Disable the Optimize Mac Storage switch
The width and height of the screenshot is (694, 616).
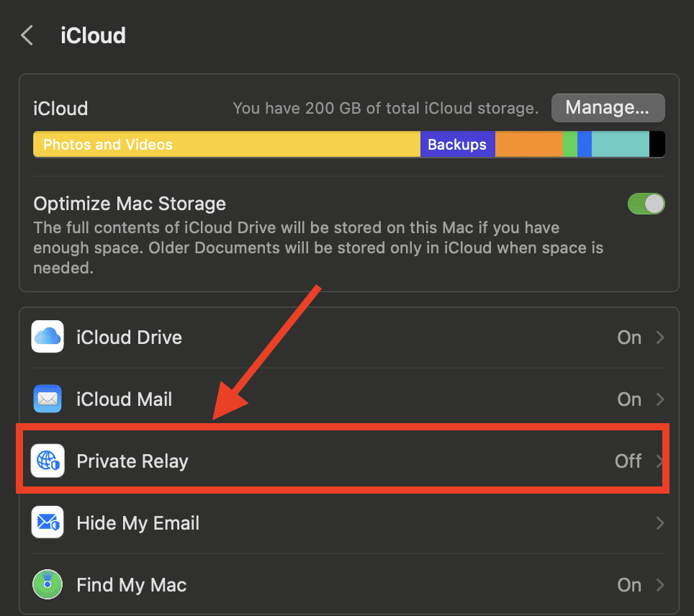coord(646,204)
